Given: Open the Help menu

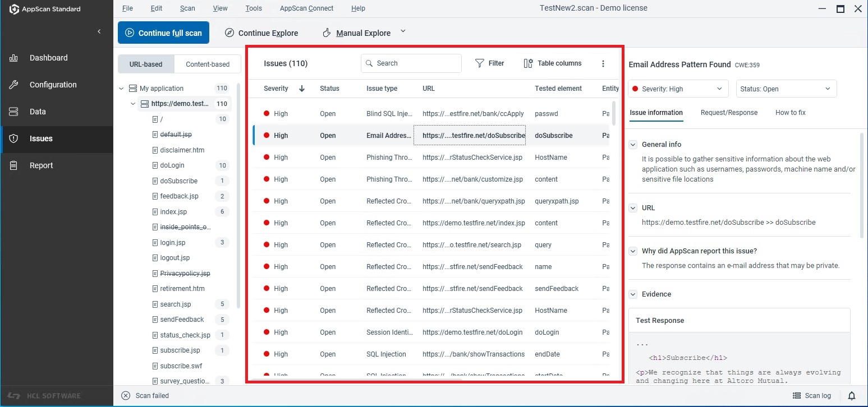Looking at the screenshot, I should coord(358,8).
